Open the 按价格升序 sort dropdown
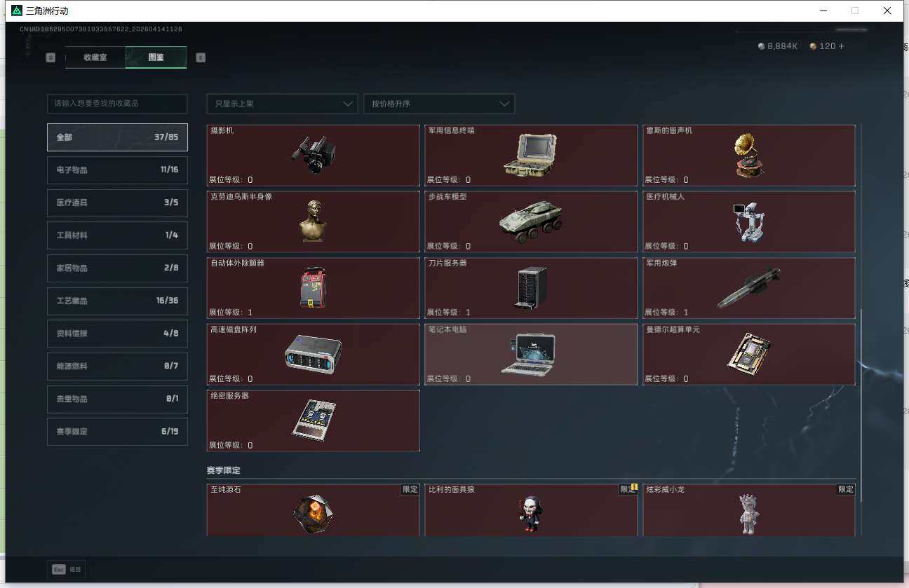Screen dimensions: 909x588 pos(439,104)
